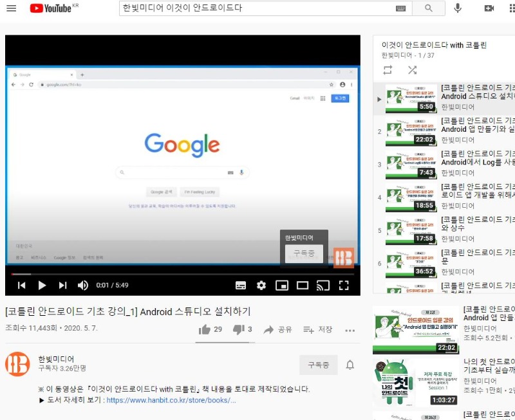Click the view count 조회수 11,443회
Screen dimensions: 515x420
click(x=31, y=328)
